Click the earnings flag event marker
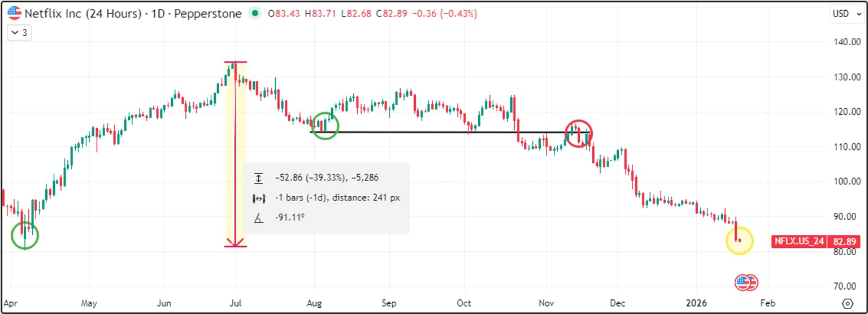868x314 pixels. (x=746, y=282)
